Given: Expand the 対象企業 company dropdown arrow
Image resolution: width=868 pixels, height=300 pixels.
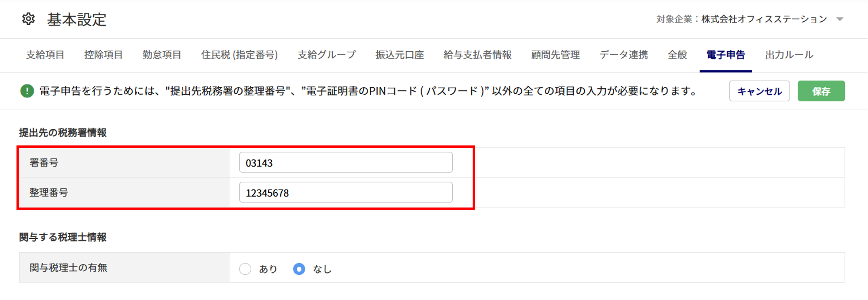Looking at the screenshot, I should [x=840, y=19].
